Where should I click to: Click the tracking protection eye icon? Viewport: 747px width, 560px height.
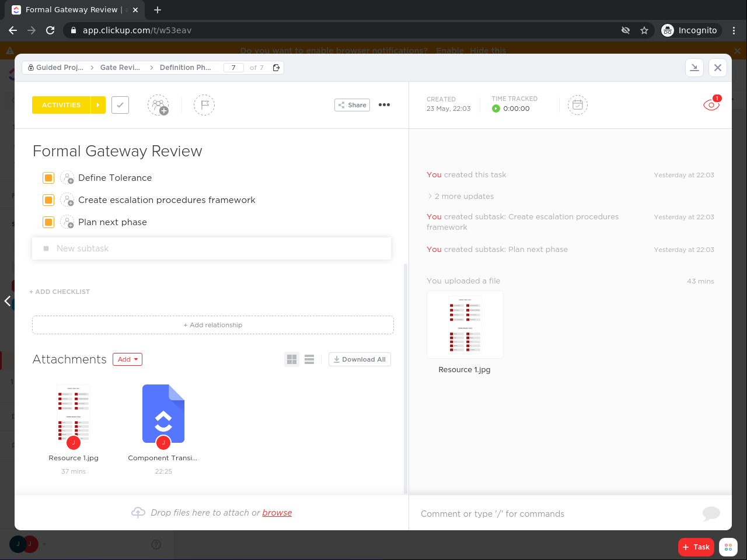626,30
